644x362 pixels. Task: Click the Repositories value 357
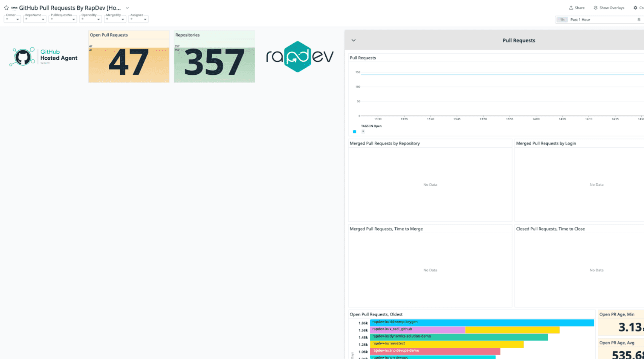pos(214,62)
